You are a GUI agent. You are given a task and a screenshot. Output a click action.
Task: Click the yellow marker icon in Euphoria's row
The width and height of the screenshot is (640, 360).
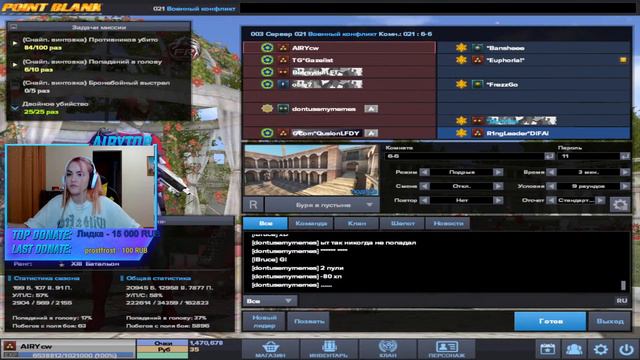(x=623, y=60)
